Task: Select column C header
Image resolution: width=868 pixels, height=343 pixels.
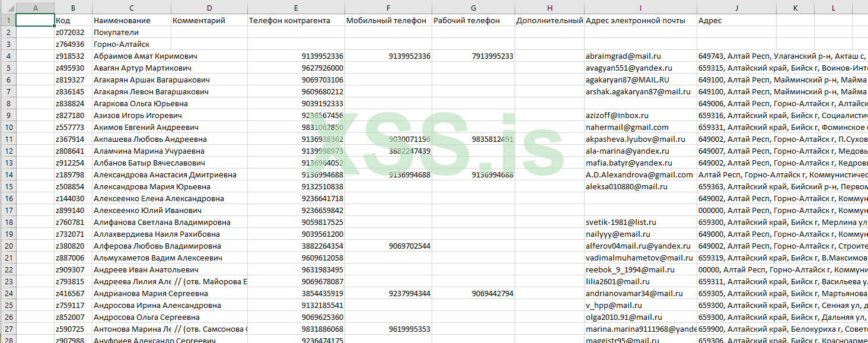Action: pyautogui.click(x=132, y=8)
